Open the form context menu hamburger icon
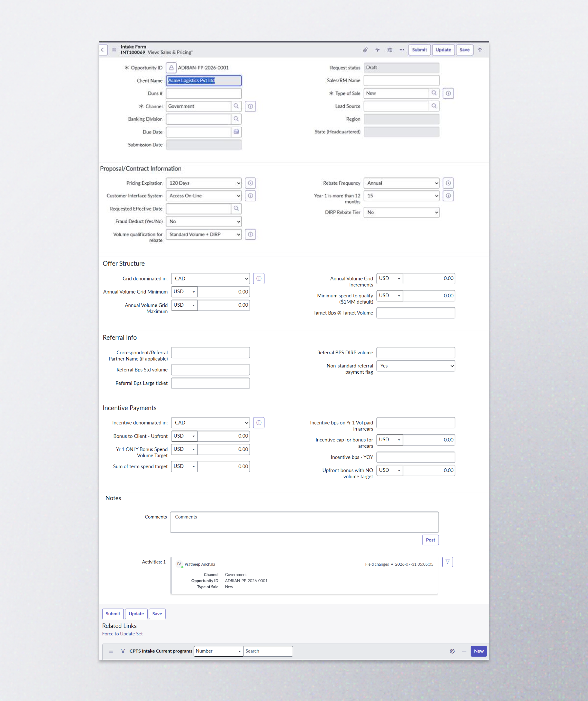 114,50
